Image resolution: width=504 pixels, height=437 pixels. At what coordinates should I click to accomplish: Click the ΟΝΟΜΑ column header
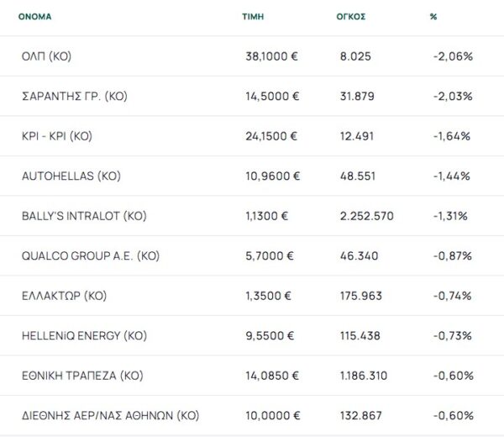[35, 17]
